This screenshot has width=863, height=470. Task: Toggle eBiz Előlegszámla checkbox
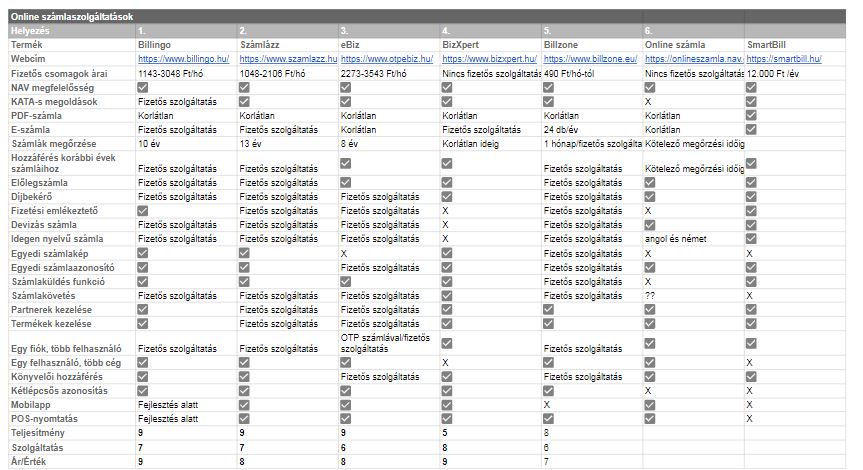(x=346, y=182)
